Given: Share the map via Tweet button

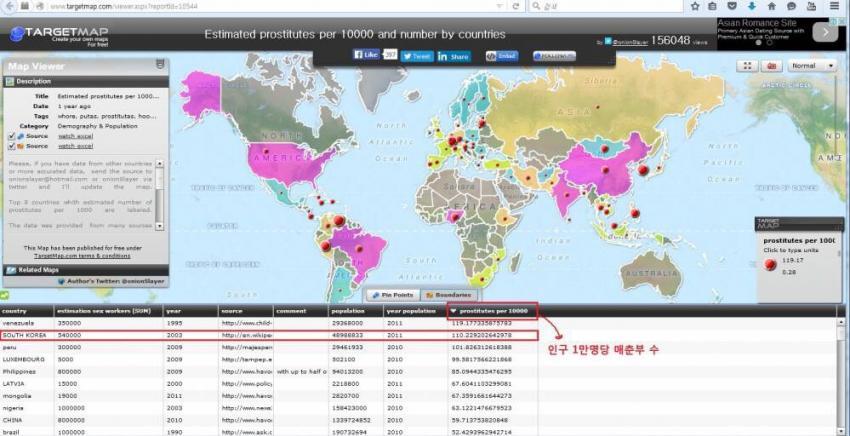Looking at the screenshot, I should [415, 56].
